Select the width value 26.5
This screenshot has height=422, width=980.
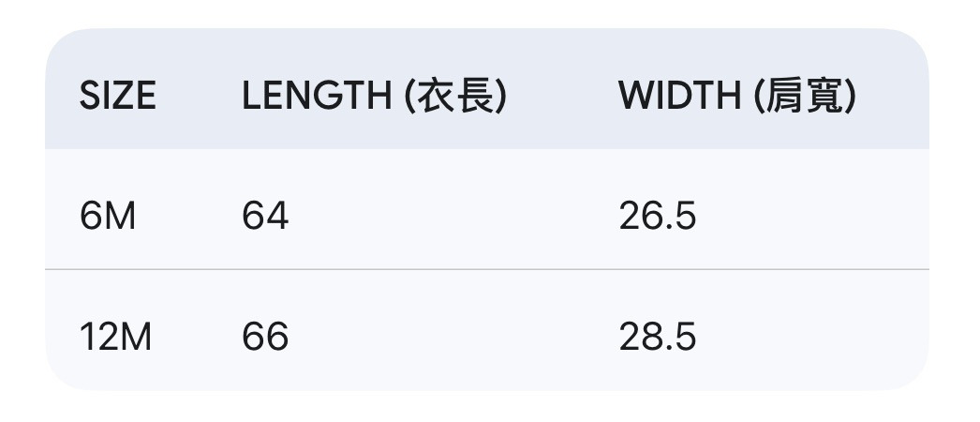pyautogui.click(x=657, y=217)
